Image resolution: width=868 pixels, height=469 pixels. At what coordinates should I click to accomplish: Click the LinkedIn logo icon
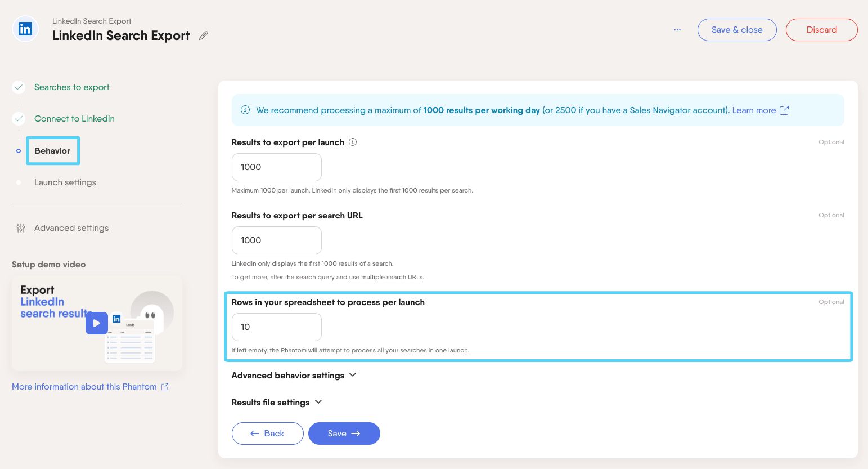point(25,29)
